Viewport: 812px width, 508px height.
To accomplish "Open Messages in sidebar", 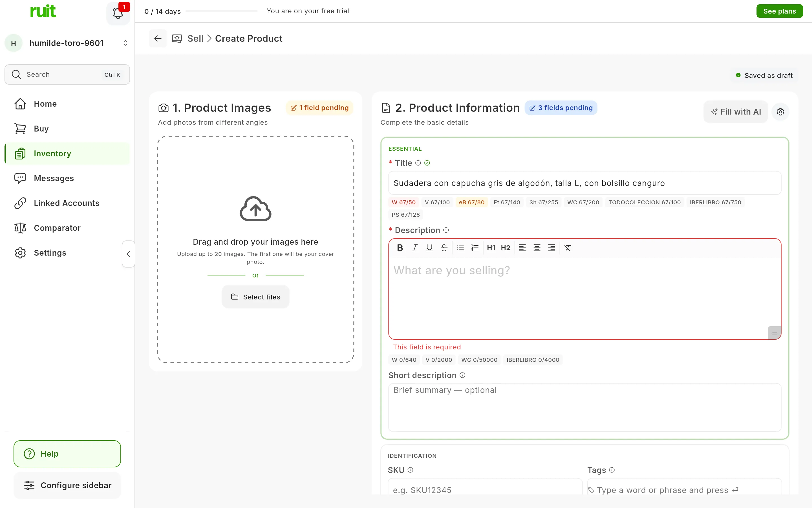I will [67, 178].
